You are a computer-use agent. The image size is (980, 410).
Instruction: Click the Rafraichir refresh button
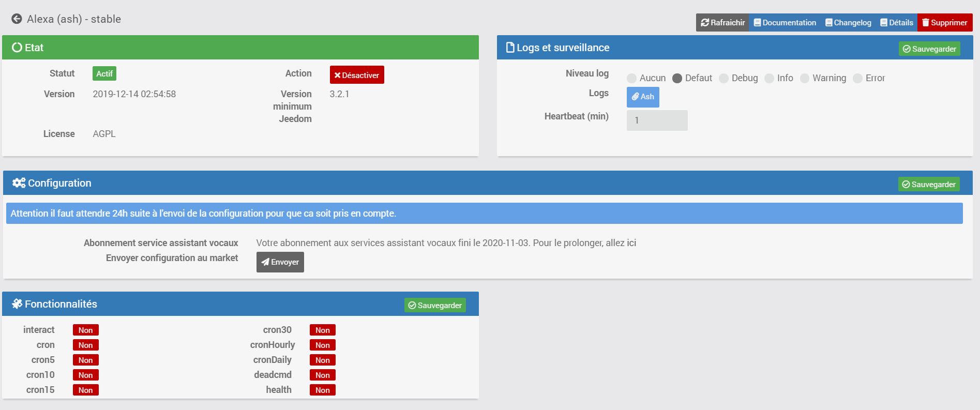[722, 23]
